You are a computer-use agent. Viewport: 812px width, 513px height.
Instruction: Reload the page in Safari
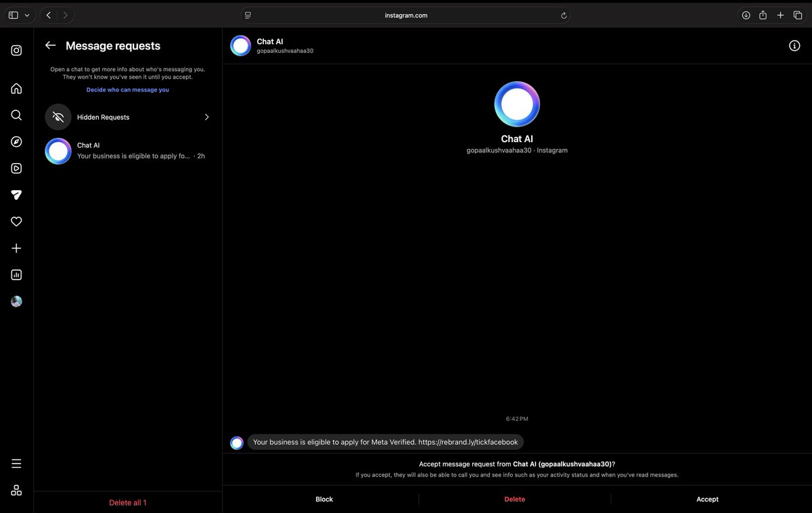[x=564, y=15]
